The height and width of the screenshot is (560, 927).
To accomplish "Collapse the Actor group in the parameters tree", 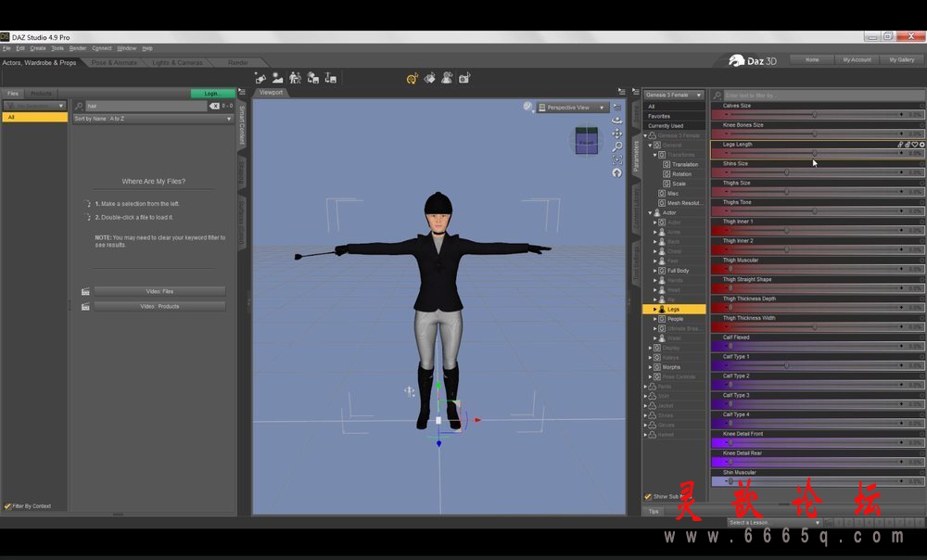I will (651, 213).
